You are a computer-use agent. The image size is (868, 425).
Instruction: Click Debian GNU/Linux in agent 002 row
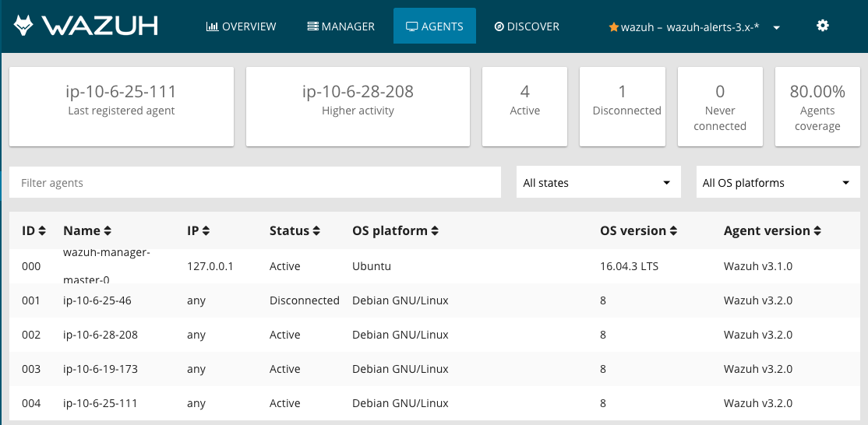400,335
